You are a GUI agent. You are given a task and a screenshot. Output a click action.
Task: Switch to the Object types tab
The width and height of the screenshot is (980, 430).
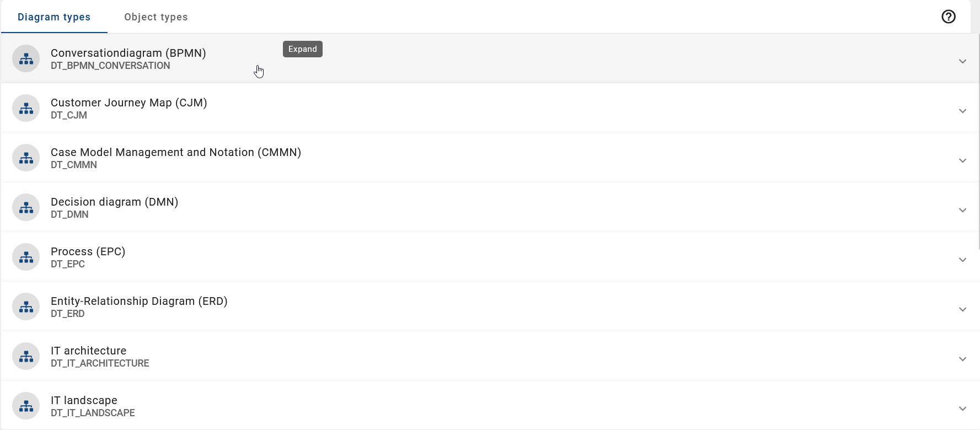[156, 17]
